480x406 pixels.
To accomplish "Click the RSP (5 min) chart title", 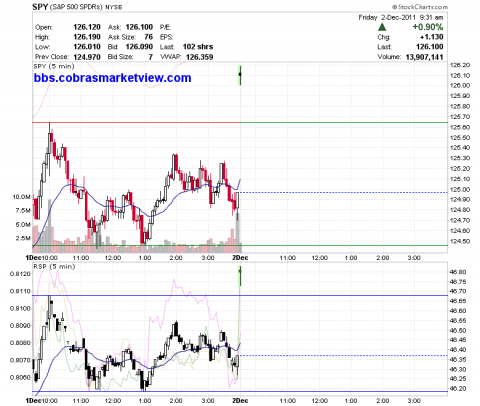I will [x=54, y=267].
